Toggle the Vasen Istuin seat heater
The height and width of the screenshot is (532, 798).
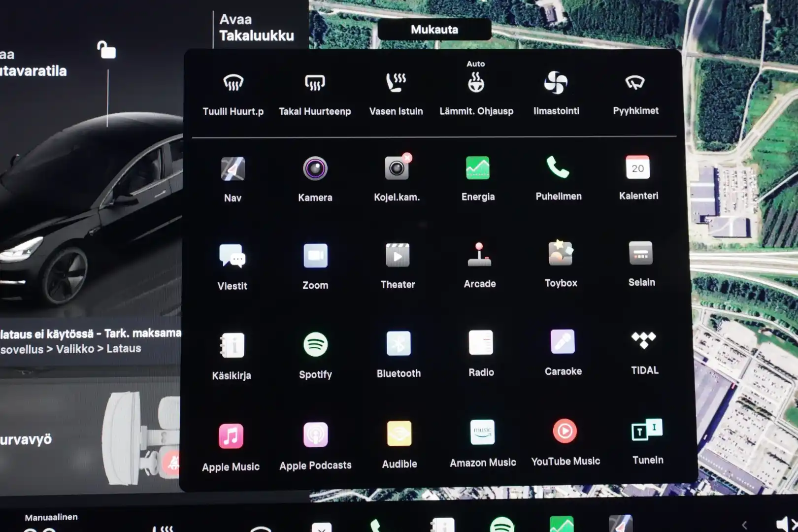(x=396, y=82)
